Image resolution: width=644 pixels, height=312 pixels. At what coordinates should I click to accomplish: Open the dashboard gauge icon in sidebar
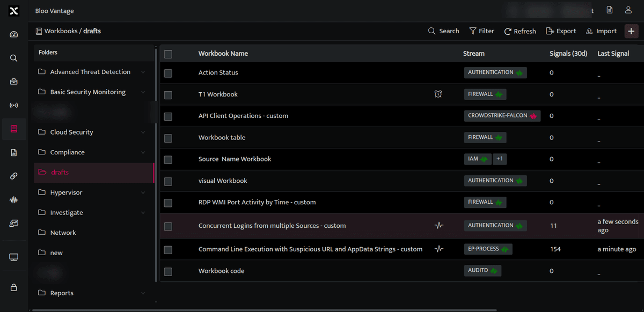pos(14,34)
